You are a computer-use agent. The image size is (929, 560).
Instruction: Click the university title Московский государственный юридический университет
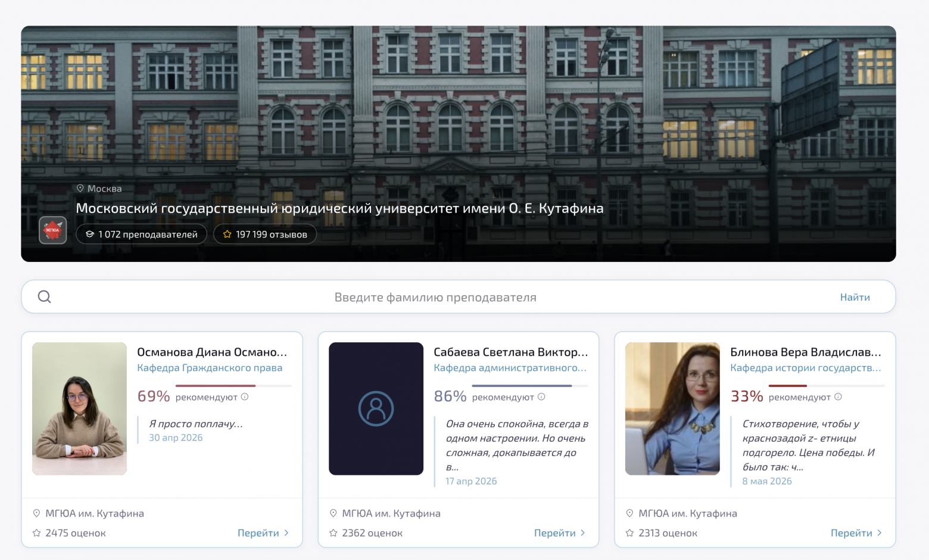[339, 208]
